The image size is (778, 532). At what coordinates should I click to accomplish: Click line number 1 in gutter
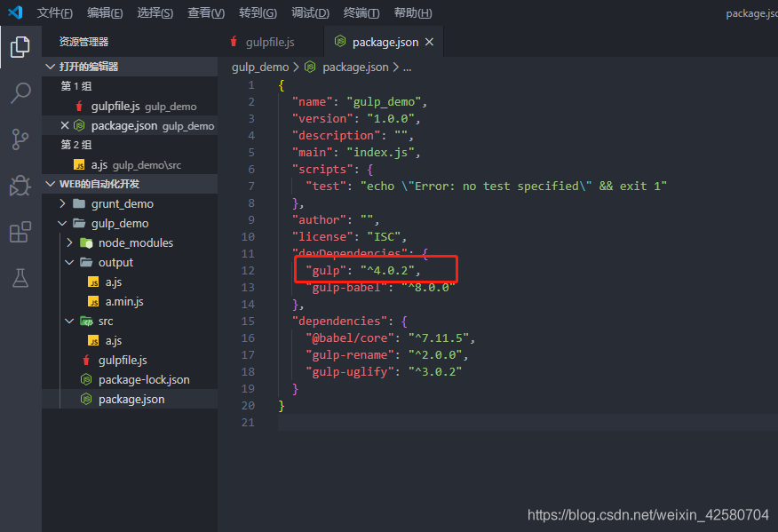click(x=251, y=85)
